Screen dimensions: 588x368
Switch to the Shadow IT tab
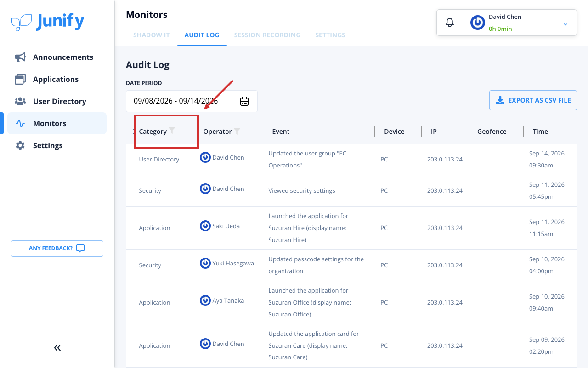click(x=152, y=35)
